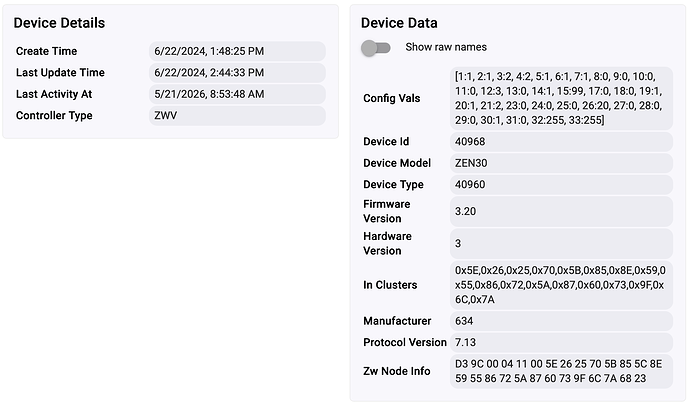The image size is (690, 406).
Task: Click the Zw Node Info value
Action: pos(561,371)
